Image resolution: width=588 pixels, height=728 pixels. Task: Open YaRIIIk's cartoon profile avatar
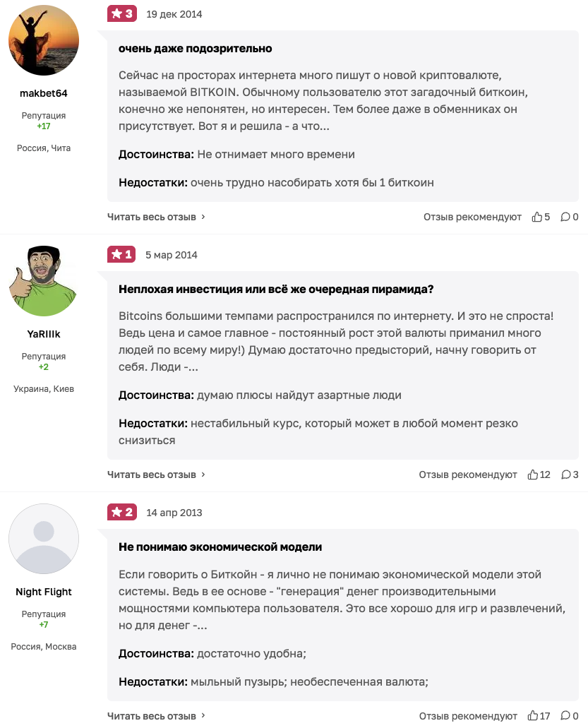[44, 281]
